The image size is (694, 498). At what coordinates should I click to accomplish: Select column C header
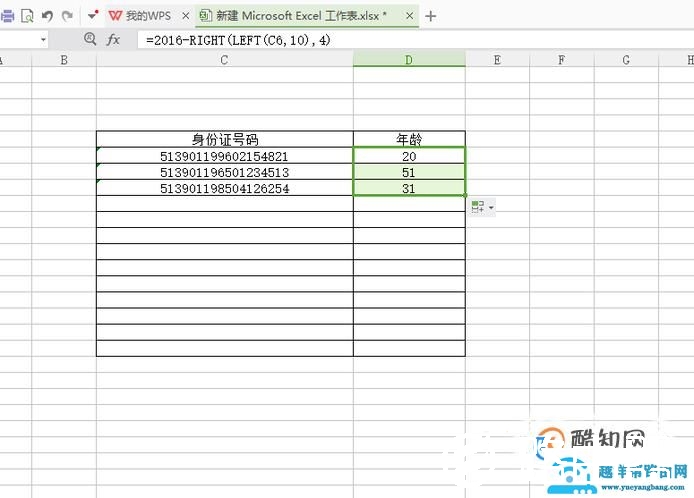click(x=224, y=60)
